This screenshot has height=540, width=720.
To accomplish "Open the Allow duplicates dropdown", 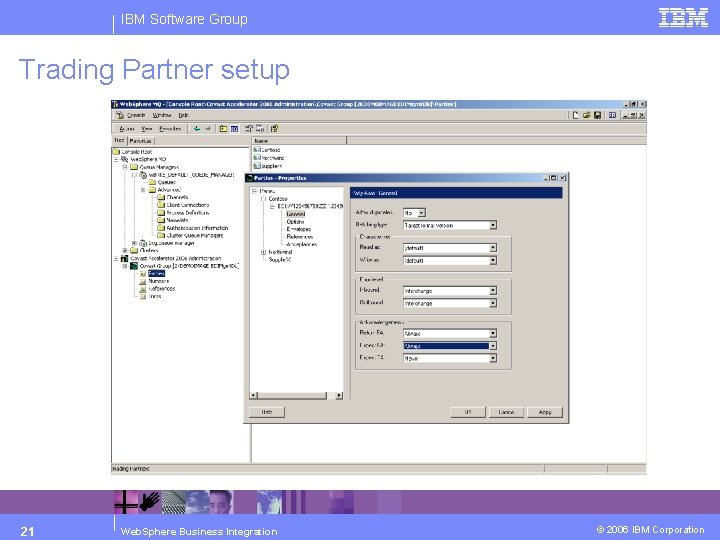I will coord(422,213).
